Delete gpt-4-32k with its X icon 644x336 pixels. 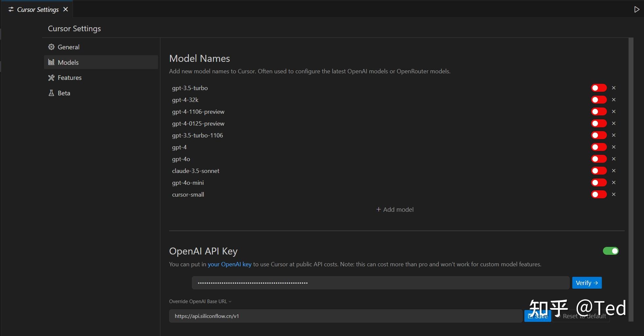(613, 100)
